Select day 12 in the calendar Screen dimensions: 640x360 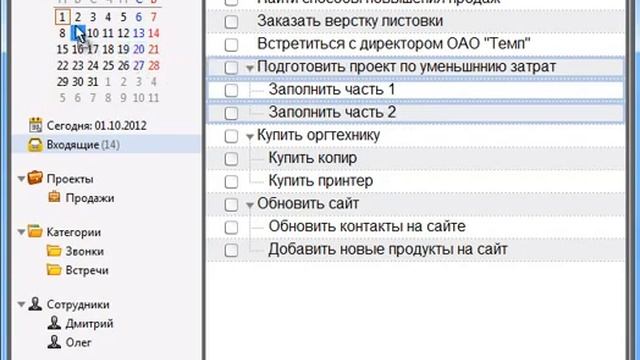click(x=123, y=33)
